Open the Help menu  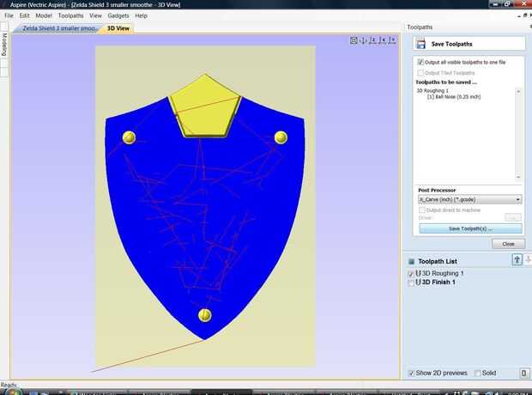[141, 15]
